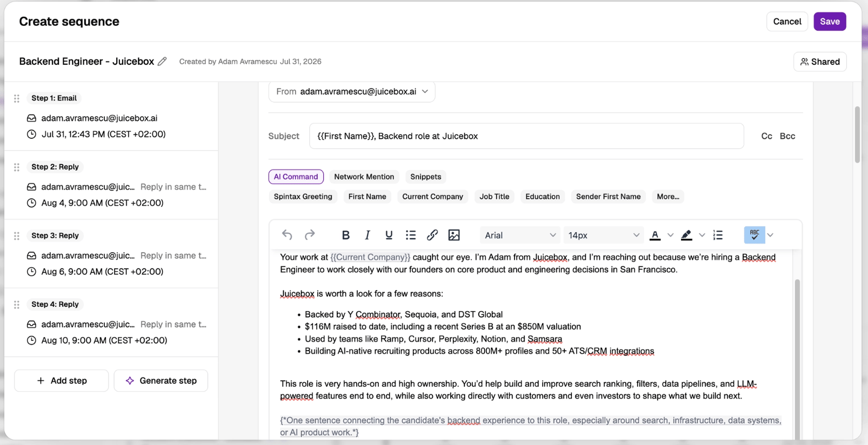868x445 pixels.
Task: Add a Bcc recipient
Action: pyautogui.click(x=787, y=136)
